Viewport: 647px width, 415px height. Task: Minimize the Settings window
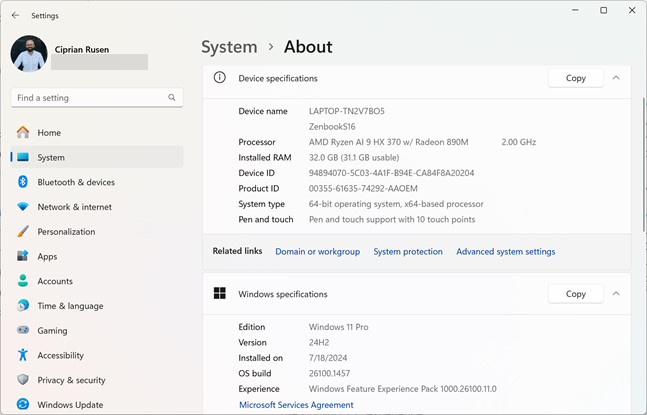point(575,10)
